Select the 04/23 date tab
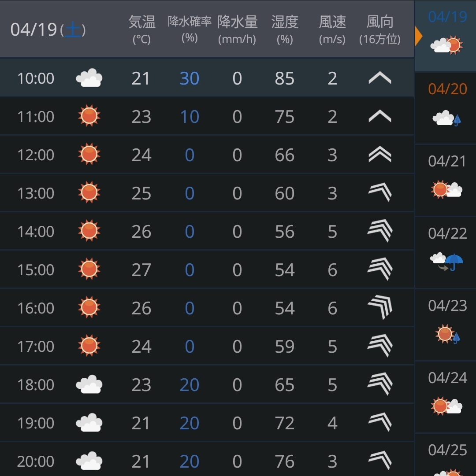This screenshot has width=476, height=476. pyautogui.click(x=445, y=325)
